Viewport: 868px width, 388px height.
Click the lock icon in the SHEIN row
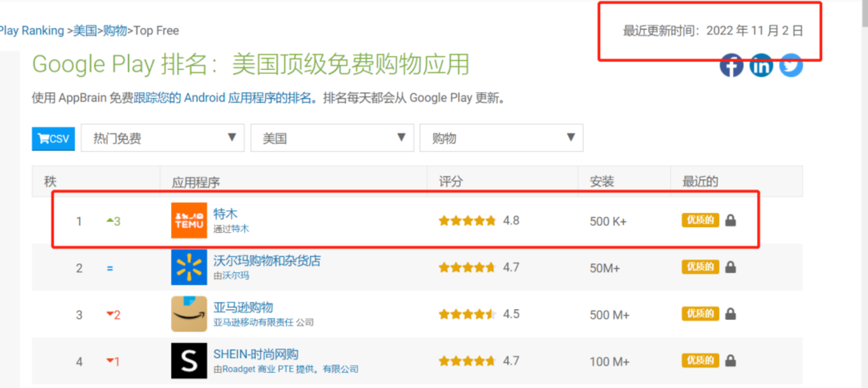coord(731,360)
